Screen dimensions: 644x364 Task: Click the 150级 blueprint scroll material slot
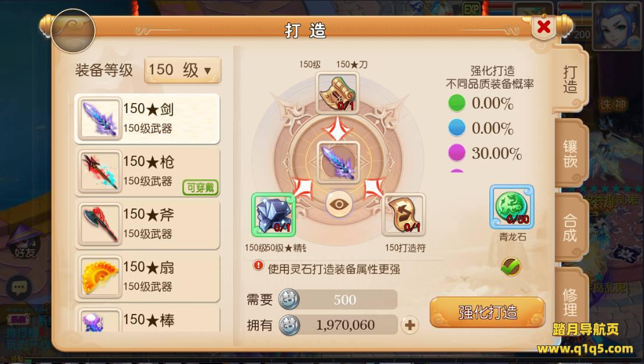click(x=337, y=93)
